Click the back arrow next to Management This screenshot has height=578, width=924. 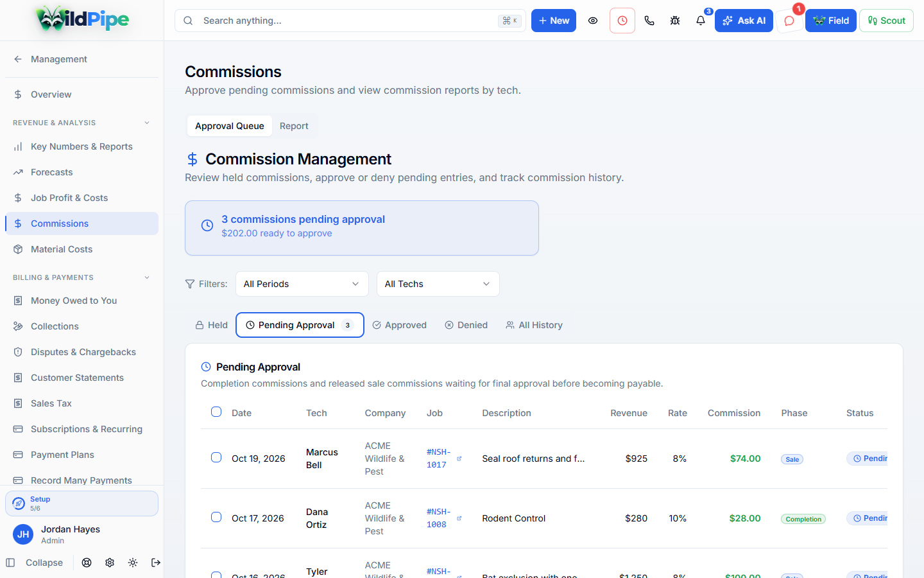pos(18,59)
